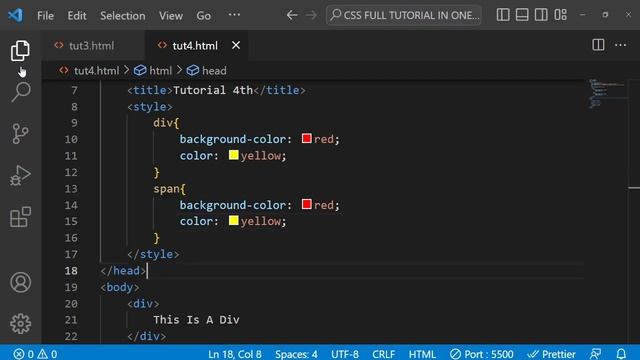This screenshot has width=640, height=360.
Task: Go back with the left arrow
Action: [292, 16]
